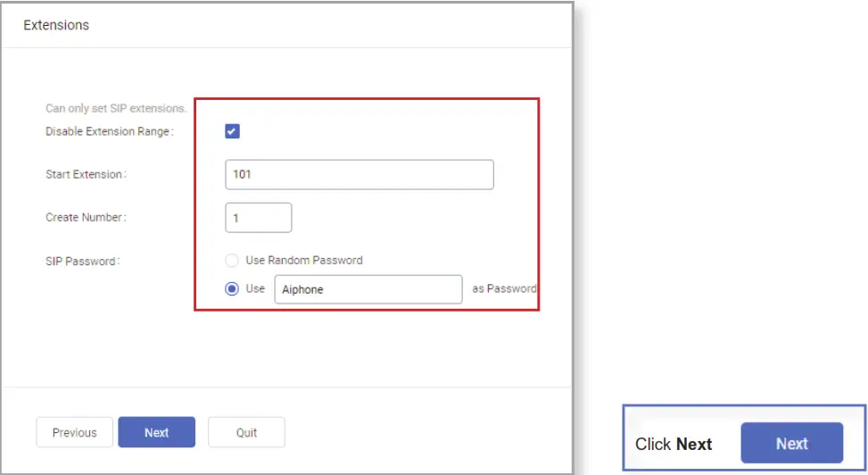Select the Use Random Password option
Screen dimensions: 868x475
pos(232,261)
